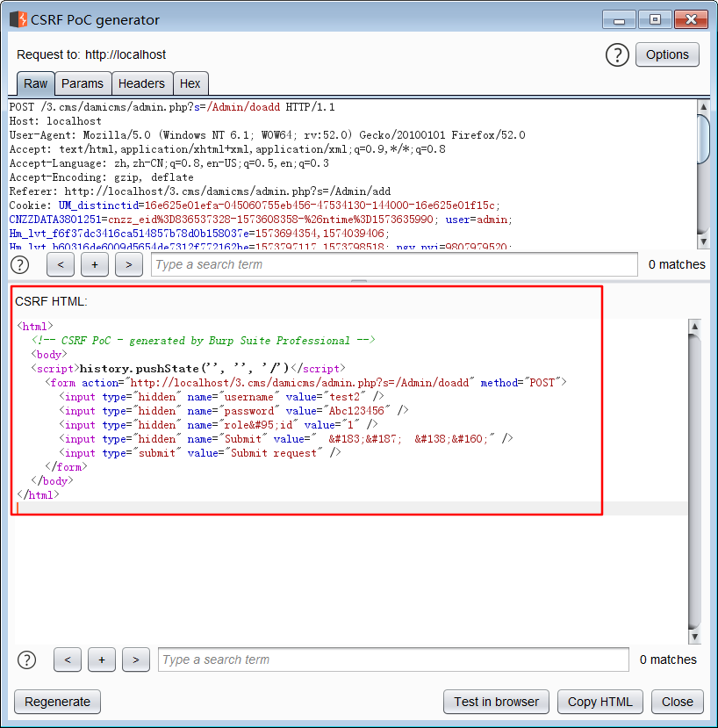Click CSRF HTML pane scrollbar down arrow

(x=695, y=637)
